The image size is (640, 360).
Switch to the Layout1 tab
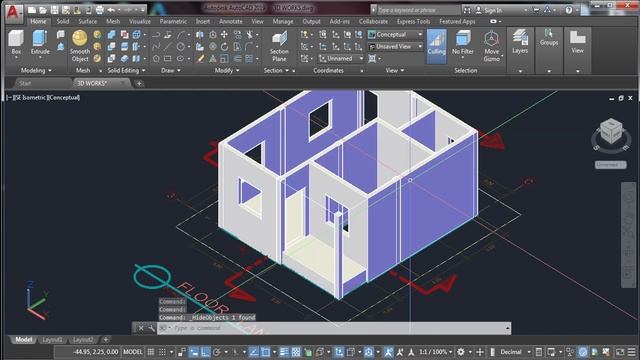point(52,340)
